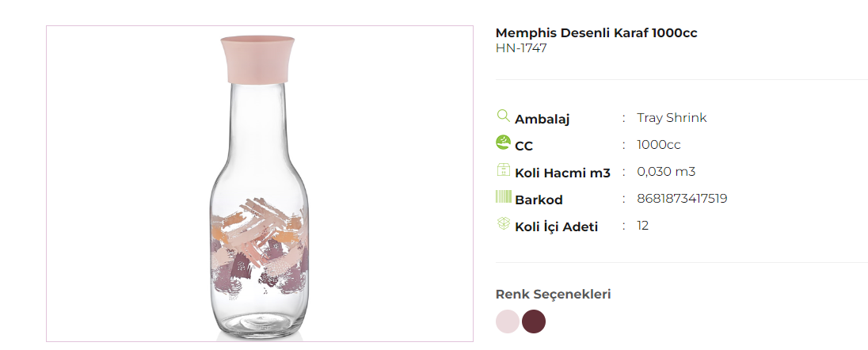Click the barcode icon next to Barkod
868x350 pixels.
(503, 196)
